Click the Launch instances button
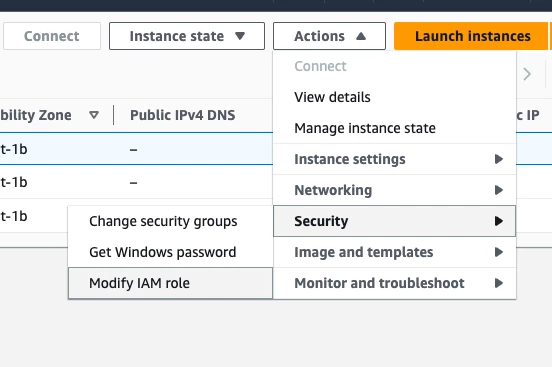Image resolution: width=552 pixels, height=367 pixels. [472, 36]
